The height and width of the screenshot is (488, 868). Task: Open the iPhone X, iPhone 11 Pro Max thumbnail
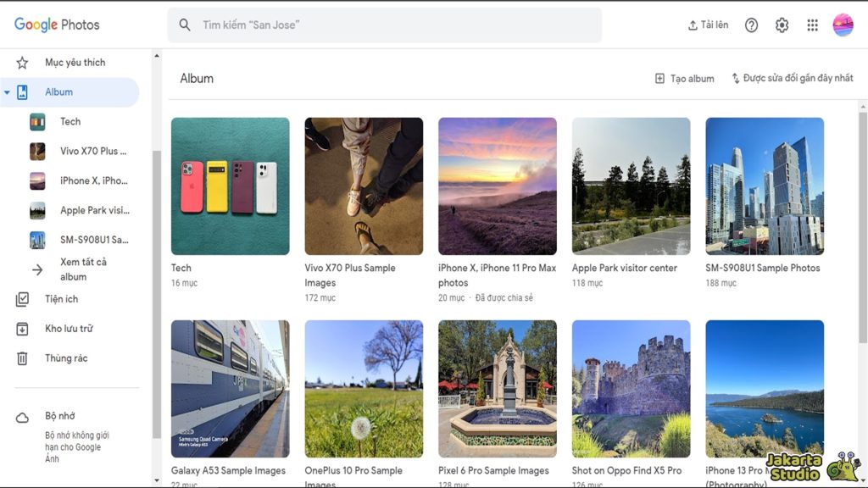pos(498,186)
